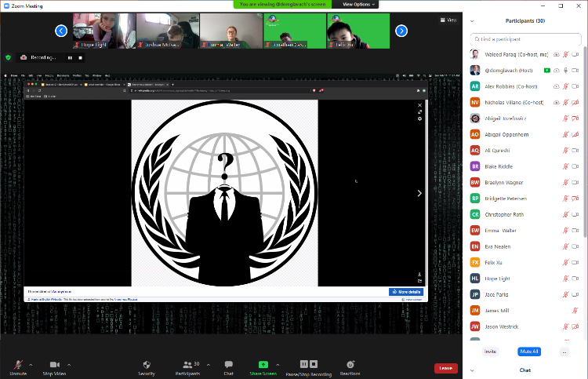Viewport: 588px width, 379px height.
Task: Click the recording indicator label at top-left
Action: click(x=43, y=57)
